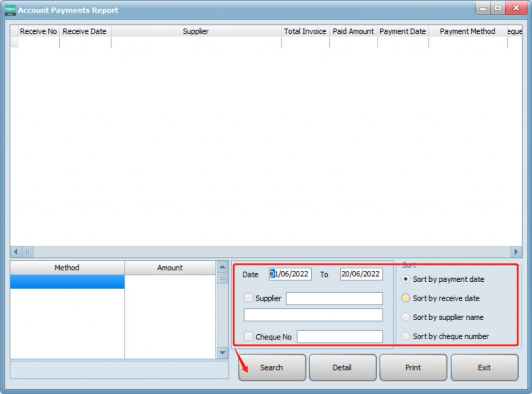Tick the Cheque No checkbox

click(249, 336)
